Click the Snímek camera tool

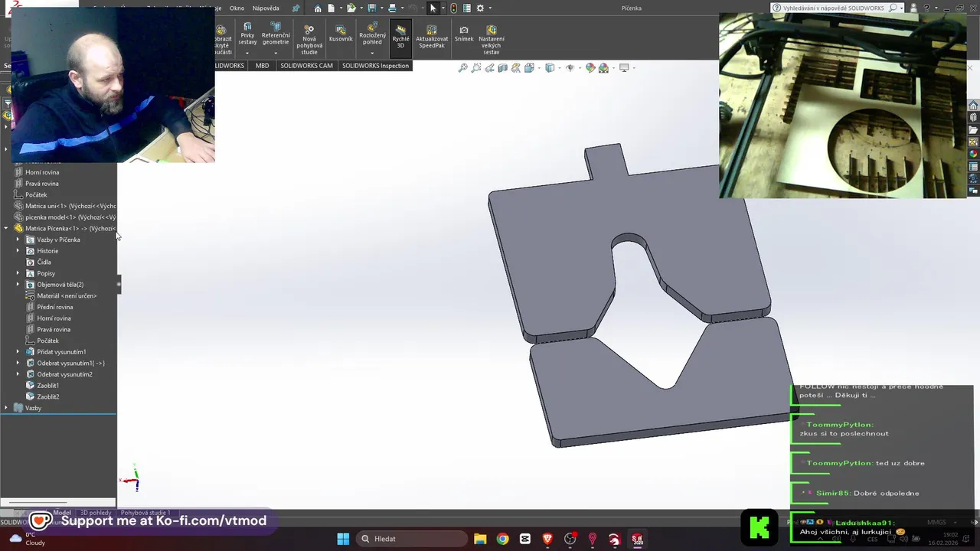(x=464, y=34)
